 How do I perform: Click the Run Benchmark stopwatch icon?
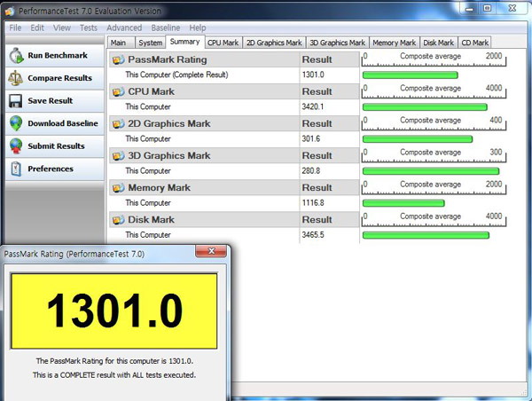[x=16, y=55]
